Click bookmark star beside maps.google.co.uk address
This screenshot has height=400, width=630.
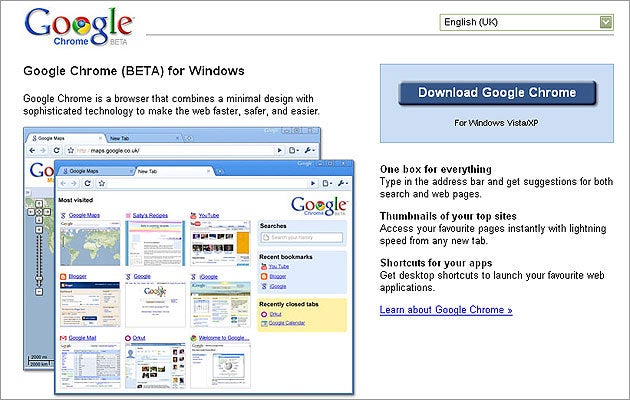click(x=71, y=150)
